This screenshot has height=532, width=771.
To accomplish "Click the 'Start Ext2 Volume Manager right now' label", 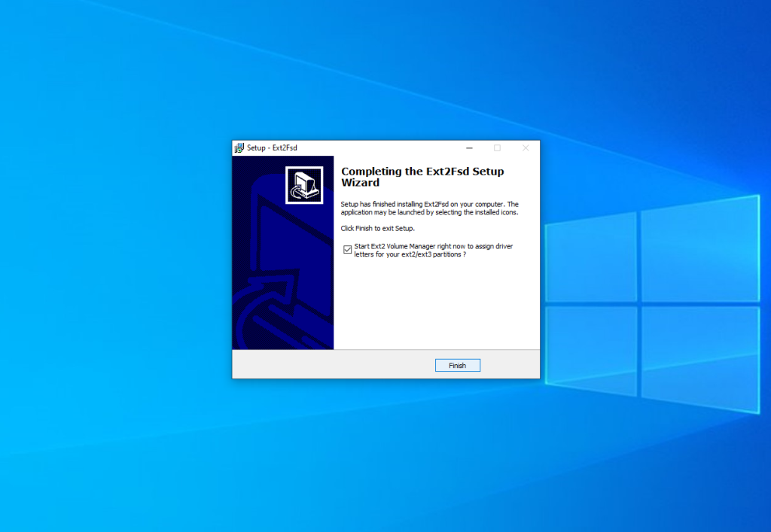I will point(433,246).
